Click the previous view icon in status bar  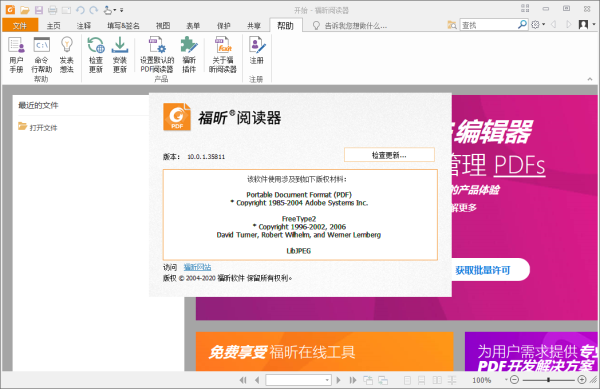[x=368, y=380]
